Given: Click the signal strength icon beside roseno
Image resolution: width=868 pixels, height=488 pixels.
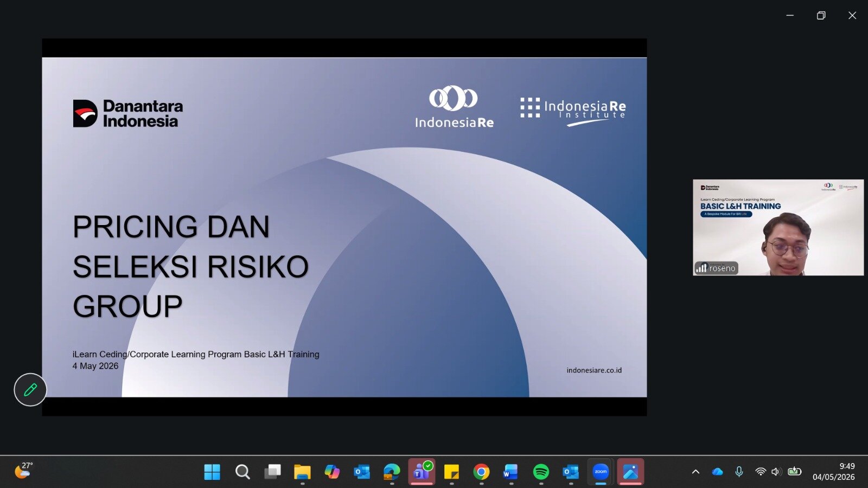Looking at the screenshot, I should pos(701,268).
